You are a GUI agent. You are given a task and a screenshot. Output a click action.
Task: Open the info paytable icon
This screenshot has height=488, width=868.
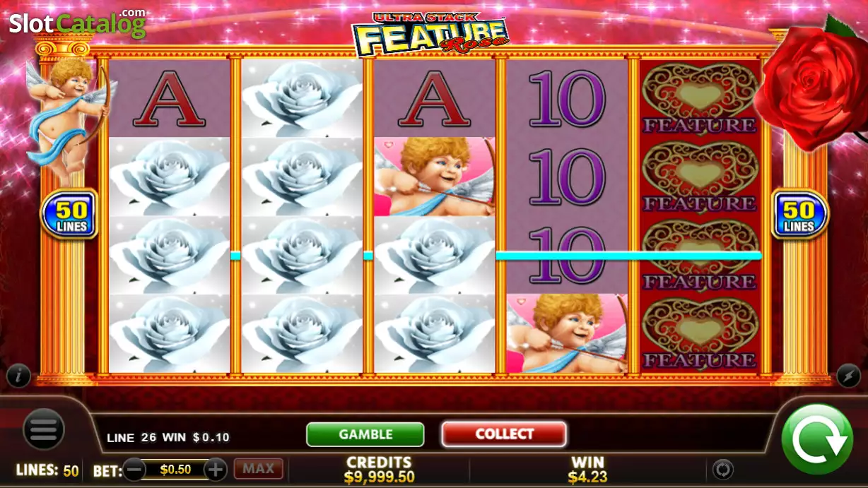coord(18,376)
